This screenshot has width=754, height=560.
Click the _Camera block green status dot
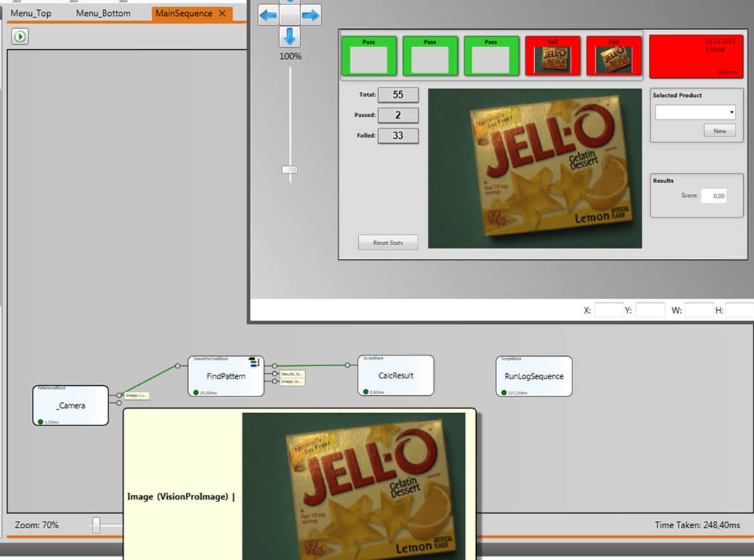[40, 421]
